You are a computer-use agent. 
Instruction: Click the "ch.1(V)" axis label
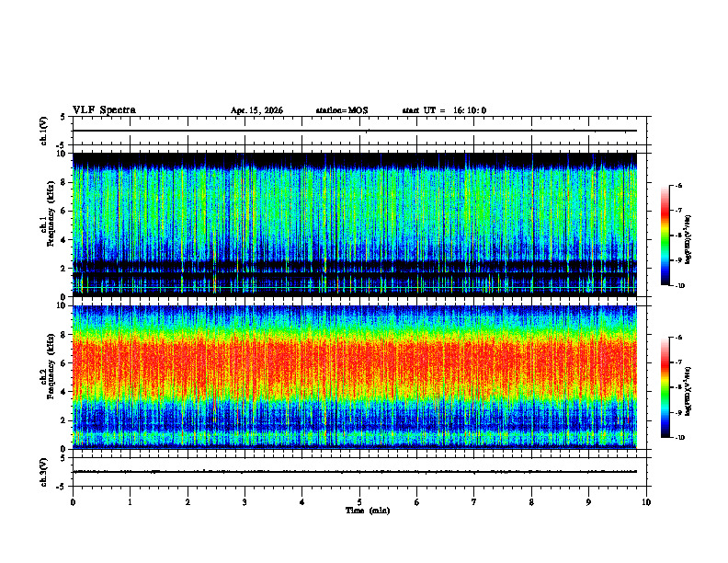tap(44, 131)
